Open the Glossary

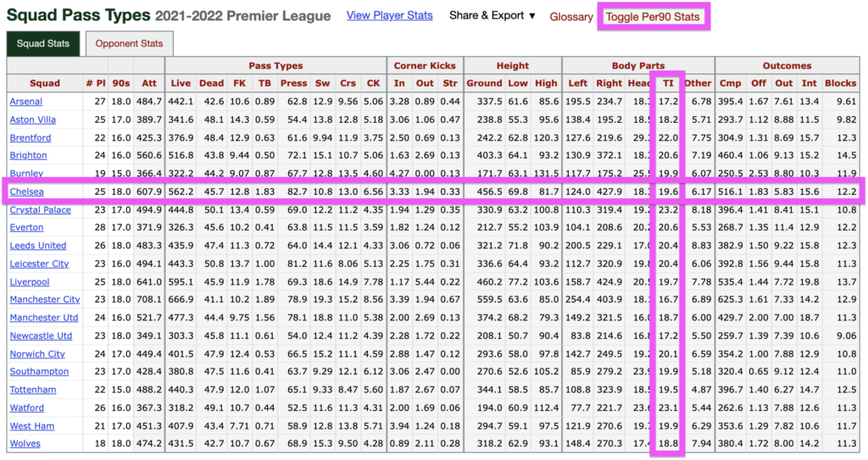coord(570,17)
